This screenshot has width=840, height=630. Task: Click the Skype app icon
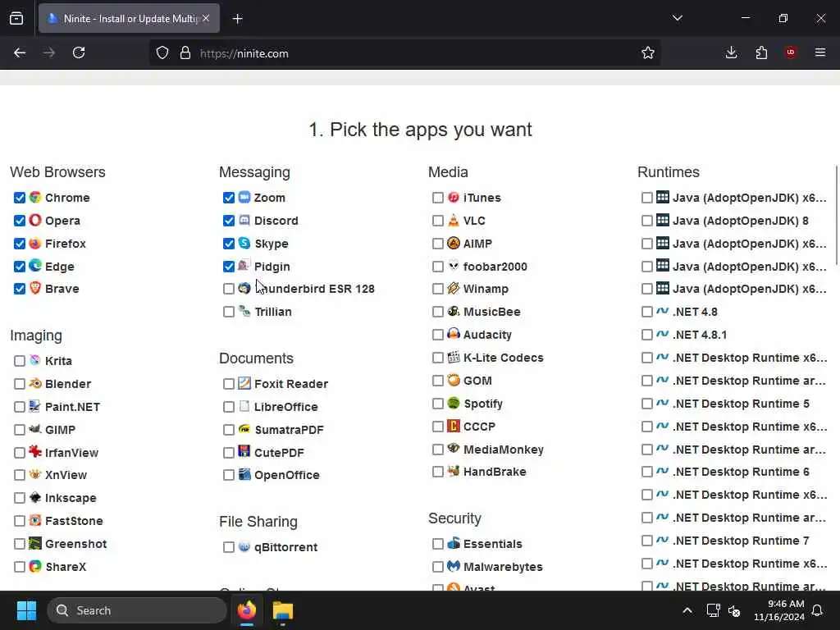244,243
